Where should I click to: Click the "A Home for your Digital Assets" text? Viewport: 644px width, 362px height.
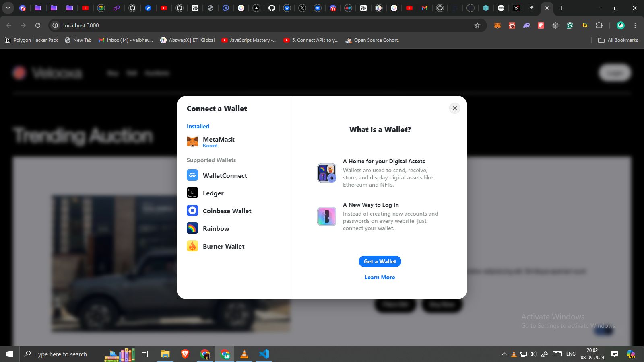(384, 161)
